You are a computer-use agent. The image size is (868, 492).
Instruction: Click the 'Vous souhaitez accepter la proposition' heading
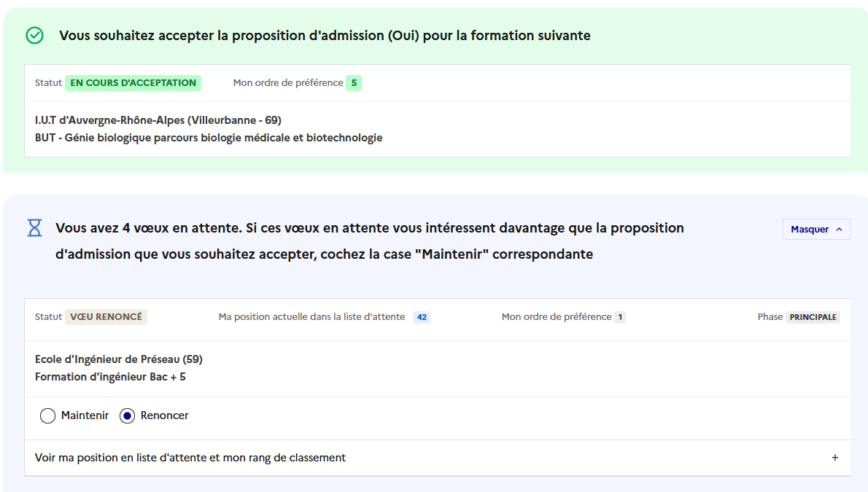(x=325, y=36)
